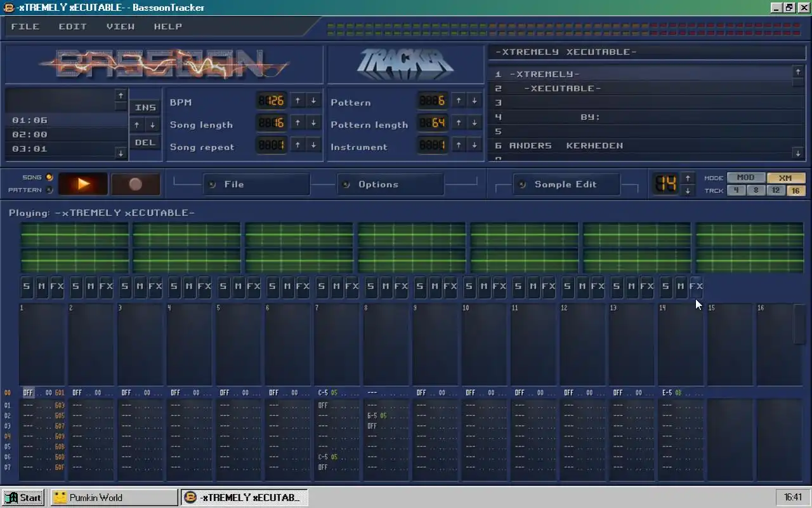Open FX for track 14
Screen dimensions: 812x508
[696, 286]
